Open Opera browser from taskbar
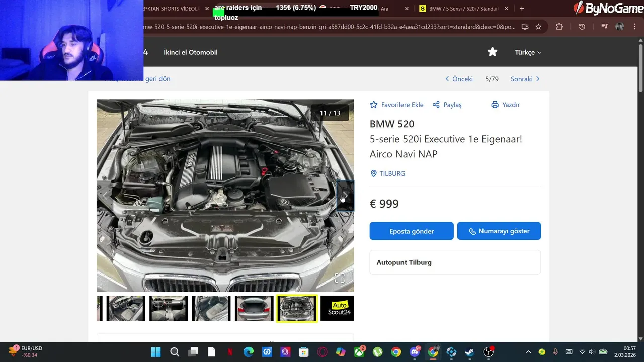The height and width of the screenshot is (362, 644). (x=322, y=352)
